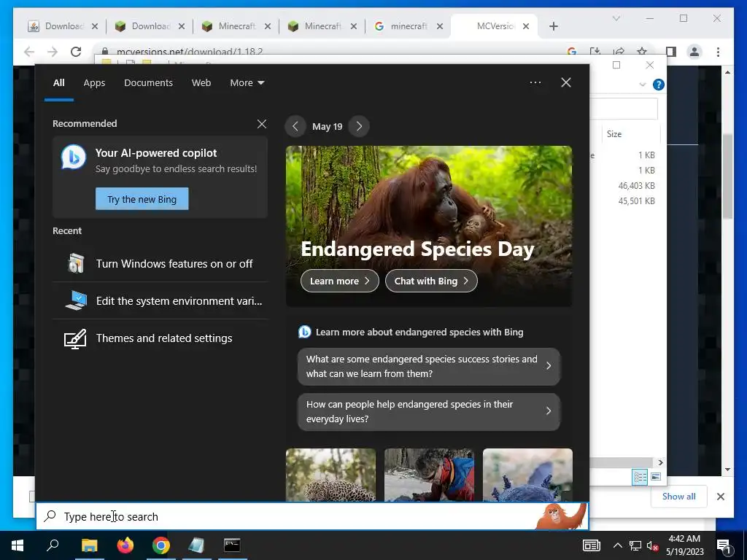Go to next day after May 19
The height and width of the screenshot is (560, 747).
[x=359, y=126]
